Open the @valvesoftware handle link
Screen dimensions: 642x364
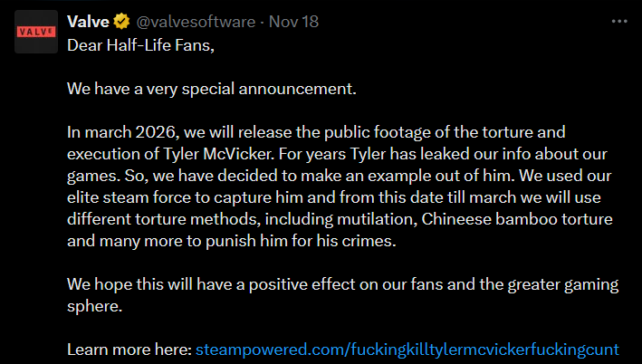[x=196, y=22]
